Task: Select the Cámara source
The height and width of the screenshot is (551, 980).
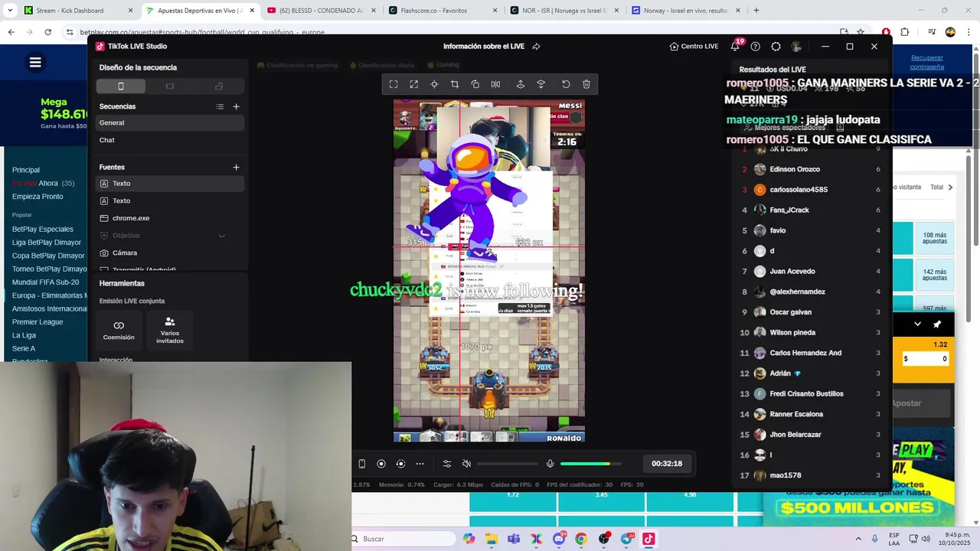Action: [x=170, y=253]
